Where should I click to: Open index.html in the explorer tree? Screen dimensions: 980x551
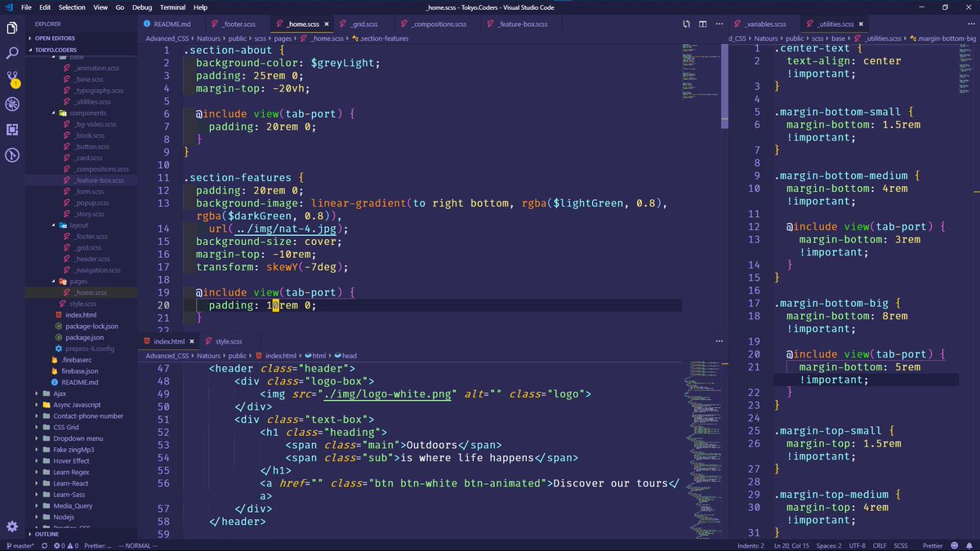[82, 314]
